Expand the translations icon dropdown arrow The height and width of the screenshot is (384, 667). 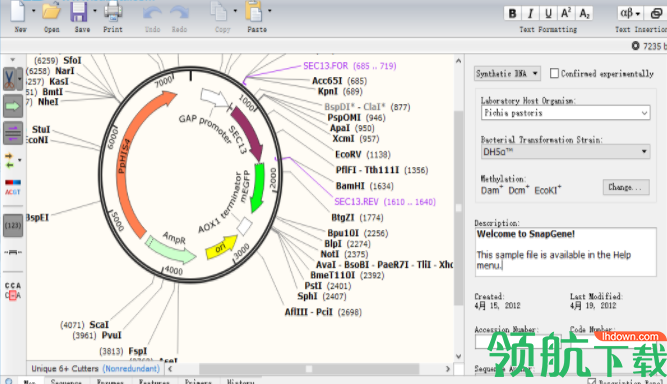tap(20, 160)
